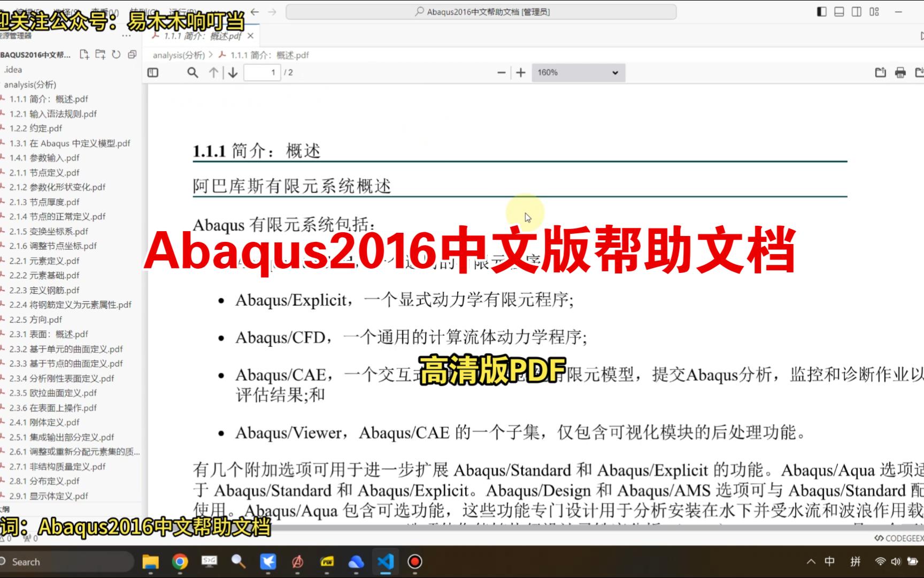Click the volume speaker tray icon

pos(896,562)
